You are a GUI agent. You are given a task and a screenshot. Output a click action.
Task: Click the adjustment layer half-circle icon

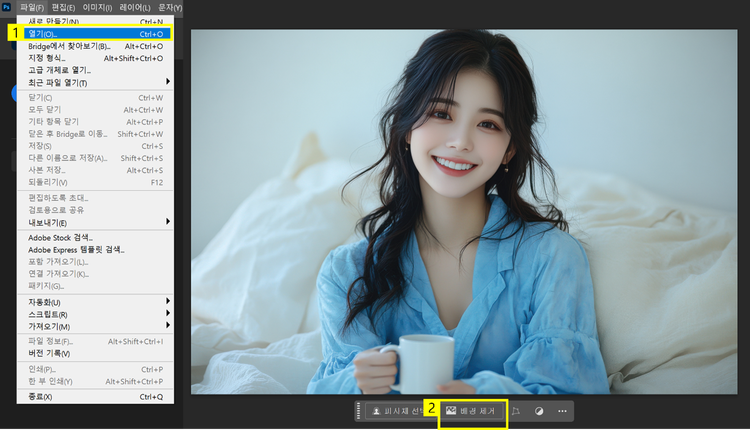(539, 411)
